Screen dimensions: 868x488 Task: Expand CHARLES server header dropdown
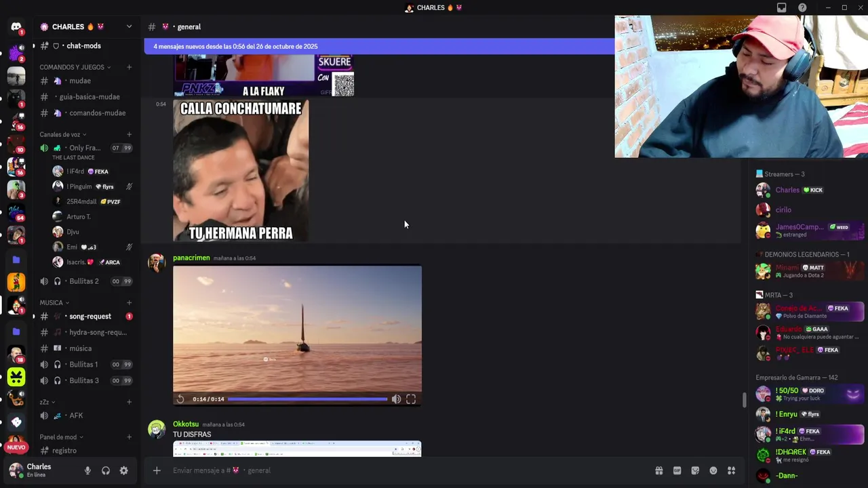pos(129,26)
